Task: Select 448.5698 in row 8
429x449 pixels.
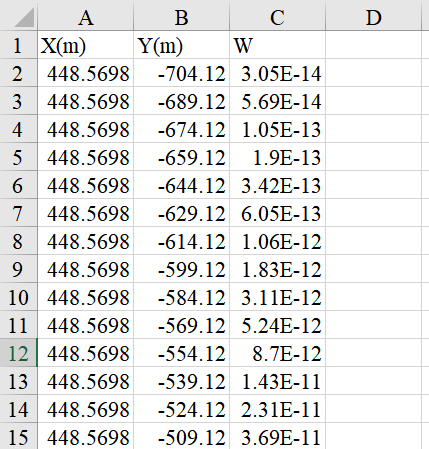Action: tap(86, 241)
